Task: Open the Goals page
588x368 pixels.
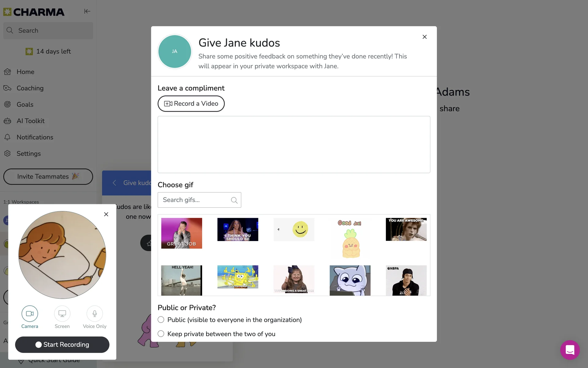Action: 25,105
